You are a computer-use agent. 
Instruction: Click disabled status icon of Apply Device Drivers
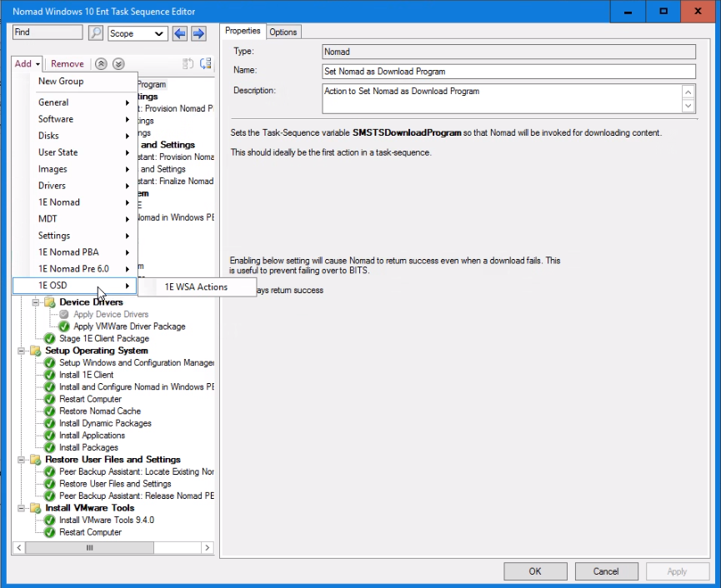point(64,314)
